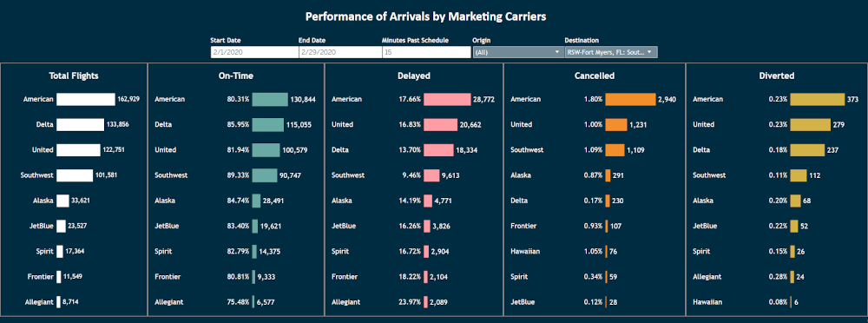Open the Origin dropdown showing (All)

click(517, 52)
